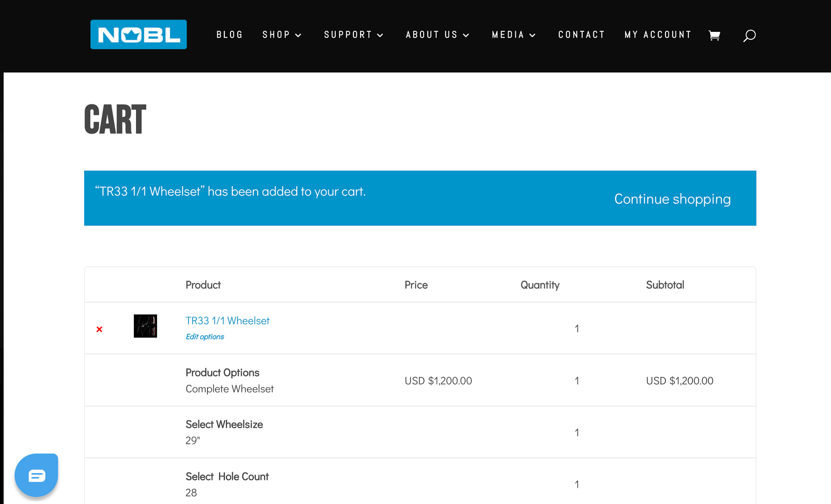This screenshot has width=831, height=504.
Task: Click the Product column header
Action: click(203, 285)
